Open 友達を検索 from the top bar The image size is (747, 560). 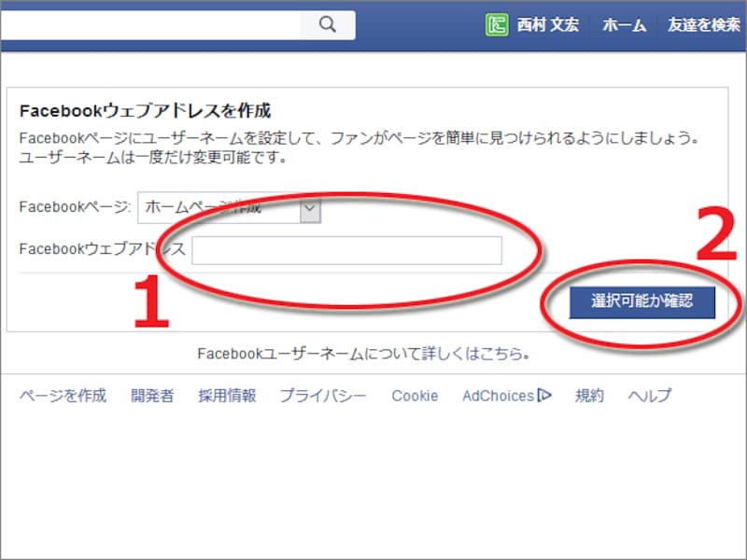[702, 25]
